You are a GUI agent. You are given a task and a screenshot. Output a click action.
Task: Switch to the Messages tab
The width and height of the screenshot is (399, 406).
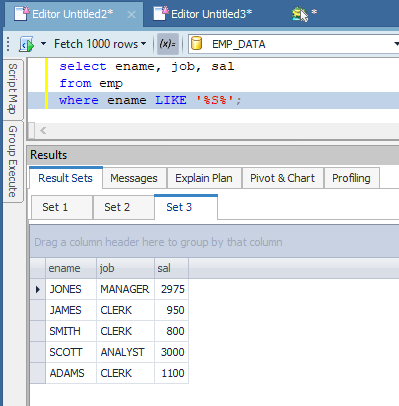coord(134,178)
